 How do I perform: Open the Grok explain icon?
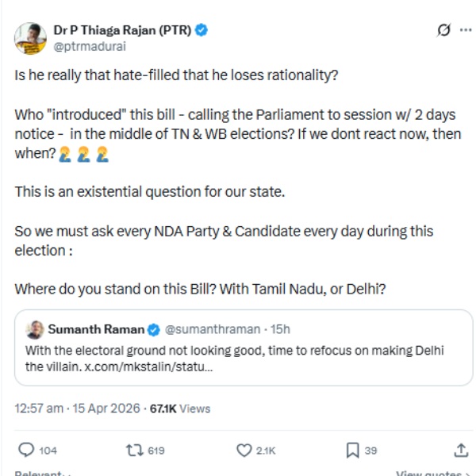click(x=443, y=31)
